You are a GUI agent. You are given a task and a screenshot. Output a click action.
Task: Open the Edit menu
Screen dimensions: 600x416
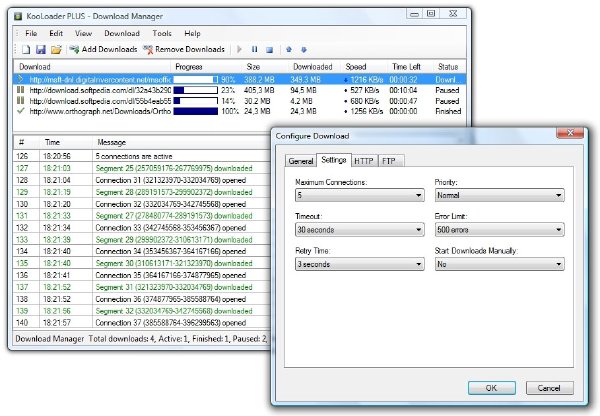coord(56,34)
